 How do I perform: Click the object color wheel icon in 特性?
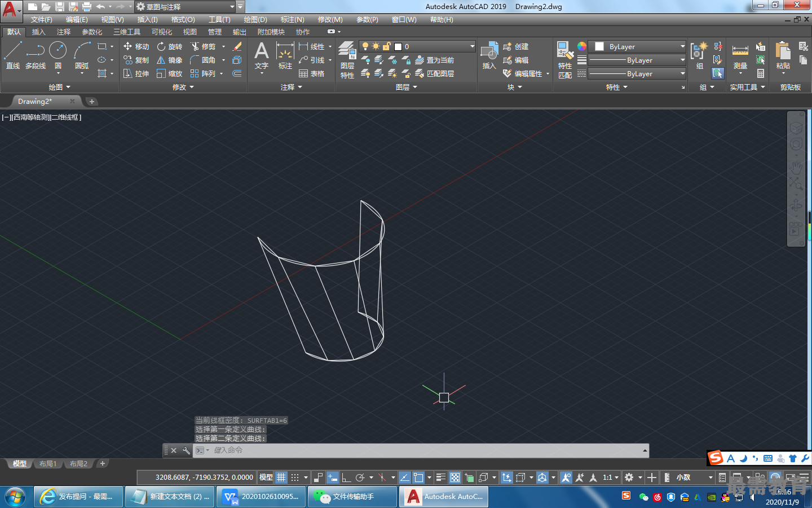point(582,46)
